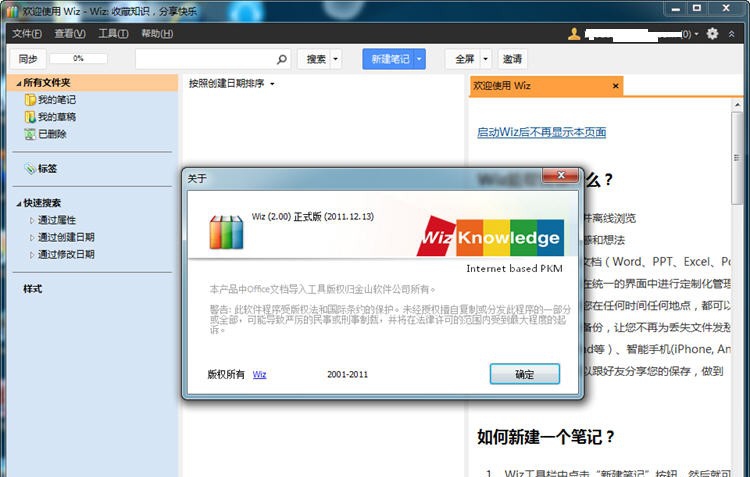Screen dimensions: 750x477
Task: Open the 按照创建日期排序 sort dropdown
Action: tap(232, 84)
